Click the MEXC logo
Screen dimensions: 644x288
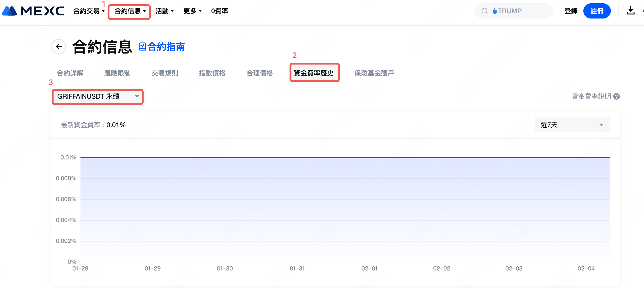33,11
